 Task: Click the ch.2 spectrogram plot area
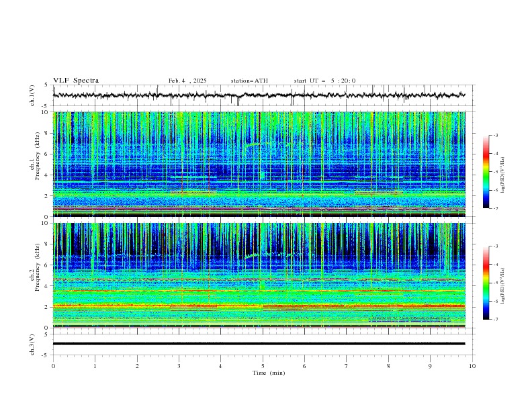pyautogui.click(x=259, y=275)
